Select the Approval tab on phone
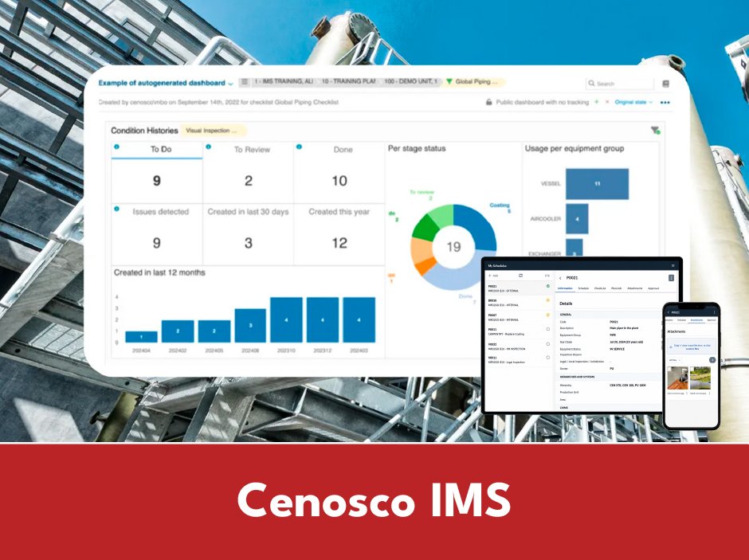 point(712,320)
